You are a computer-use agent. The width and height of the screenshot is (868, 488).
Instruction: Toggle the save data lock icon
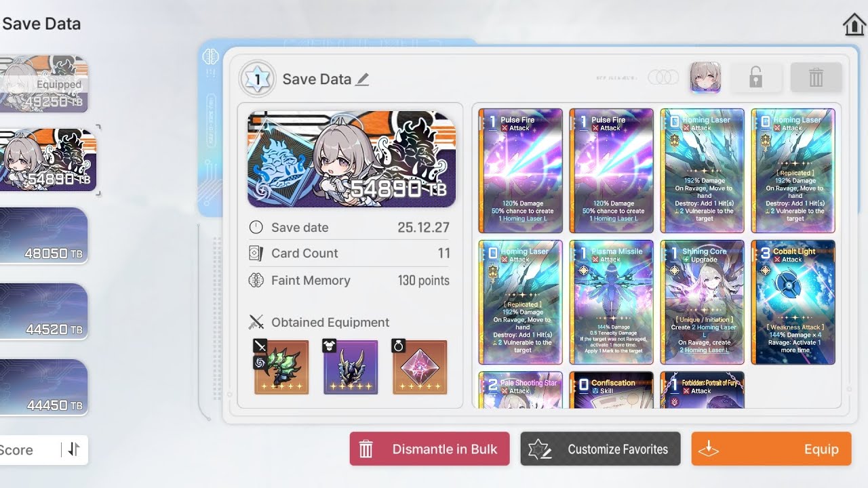click(755, 77)
